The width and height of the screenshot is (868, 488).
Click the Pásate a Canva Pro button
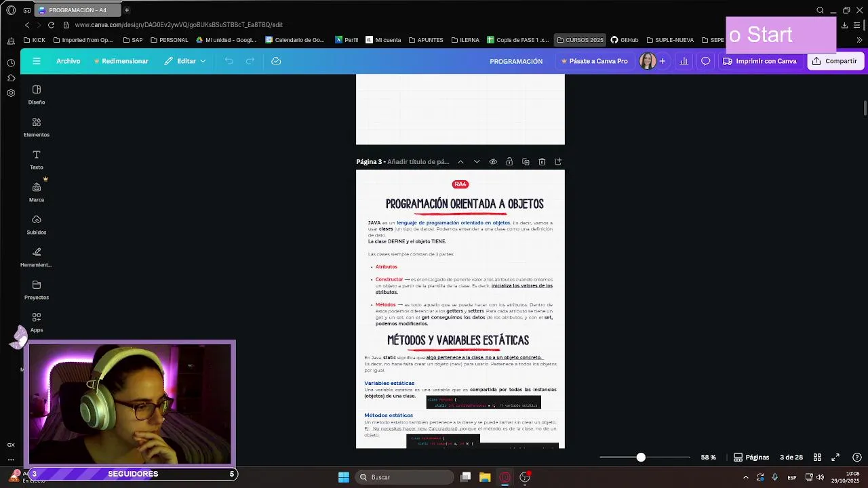coord(594,61)
